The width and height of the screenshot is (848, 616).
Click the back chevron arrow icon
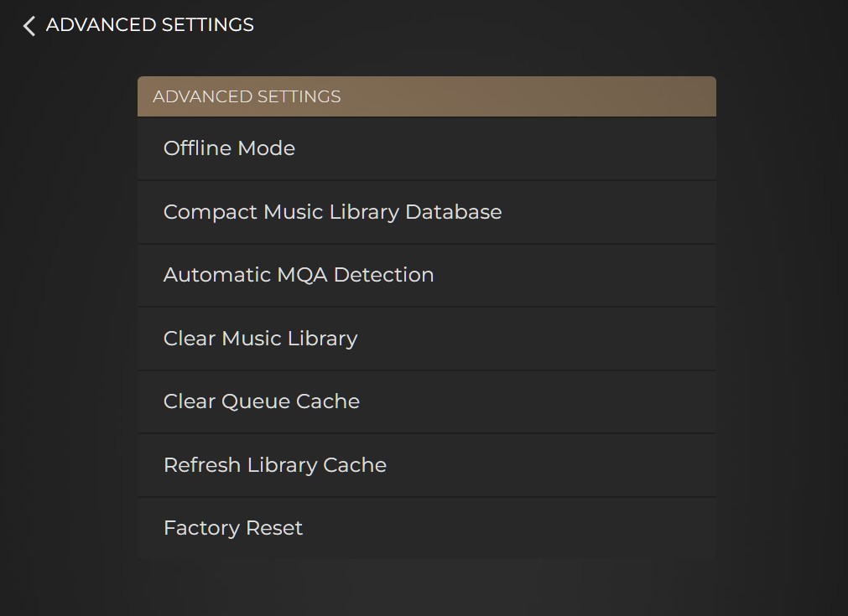29,26
